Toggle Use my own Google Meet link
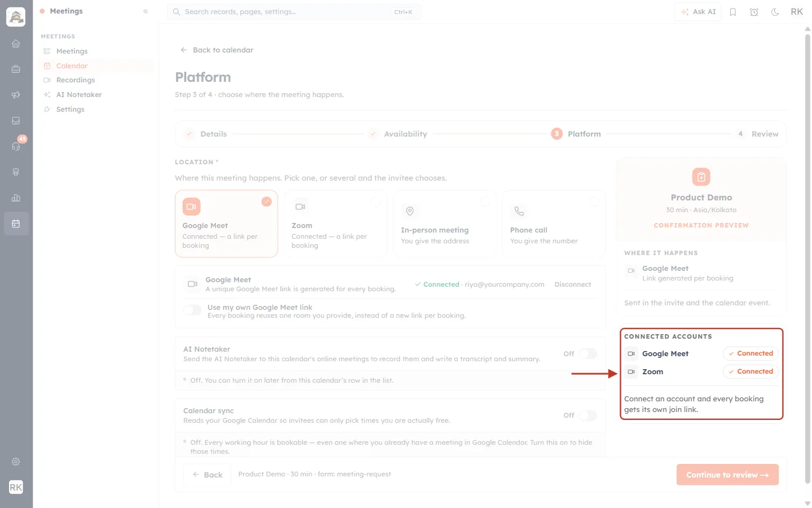This screenshot has height=508, width=812. coord(192,310)
